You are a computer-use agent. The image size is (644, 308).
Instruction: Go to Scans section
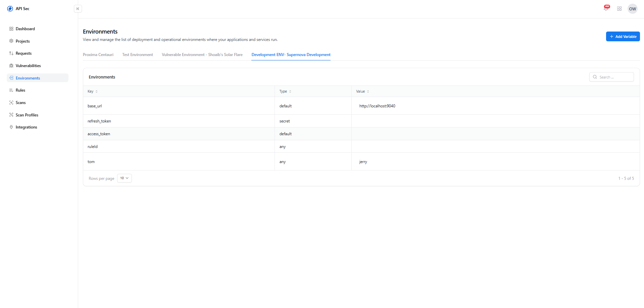coord(38,103)
